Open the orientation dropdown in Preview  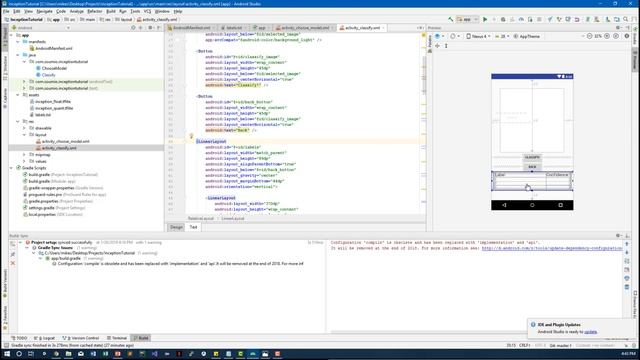tap(454, 36)
